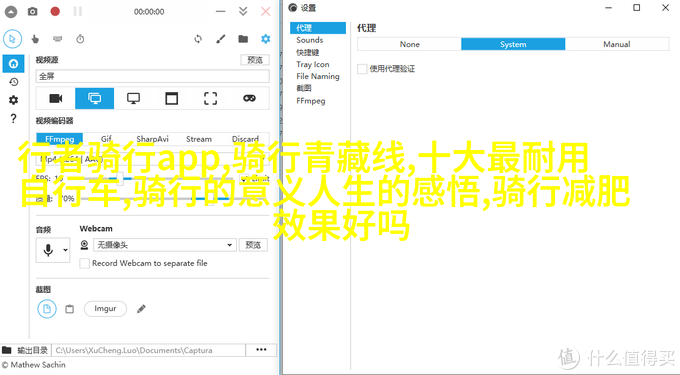Take a screenshot with the camera icon
This screenshot has width=680, height=375.
click(33, 12)
